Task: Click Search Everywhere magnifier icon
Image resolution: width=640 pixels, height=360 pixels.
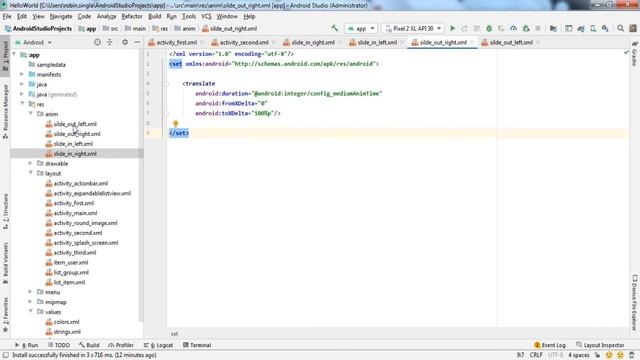Action: click(620, 29)
